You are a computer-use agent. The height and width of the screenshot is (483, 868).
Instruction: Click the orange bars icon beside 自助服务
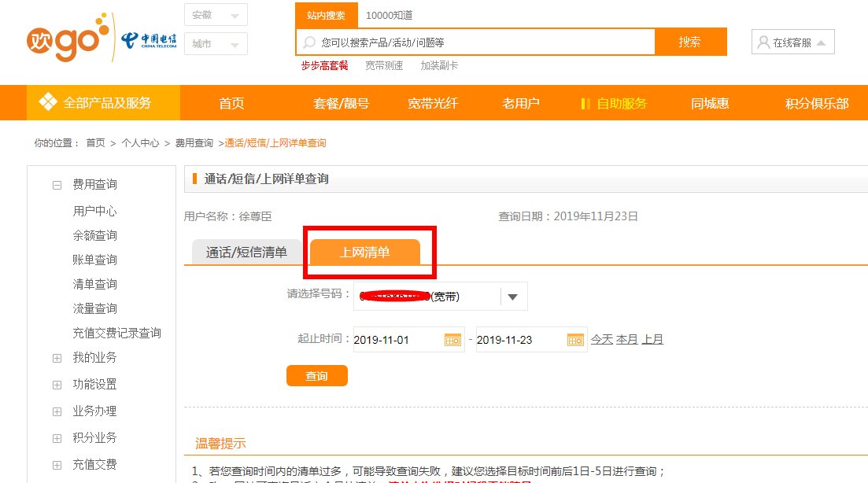point(584,102)
